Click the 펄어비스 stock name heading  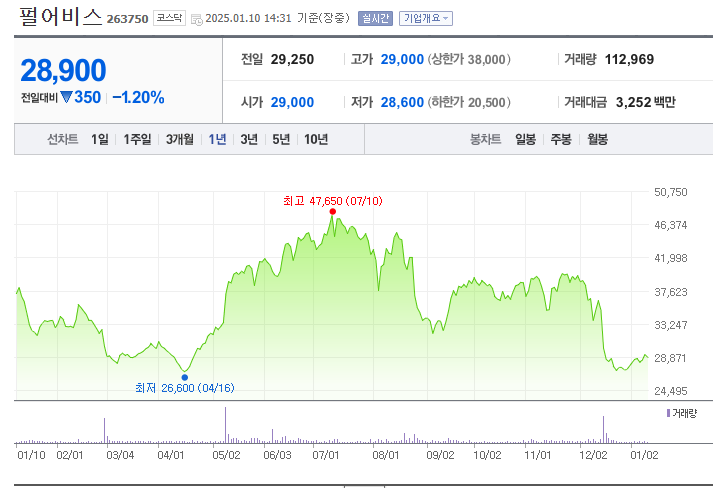[60, 16]
